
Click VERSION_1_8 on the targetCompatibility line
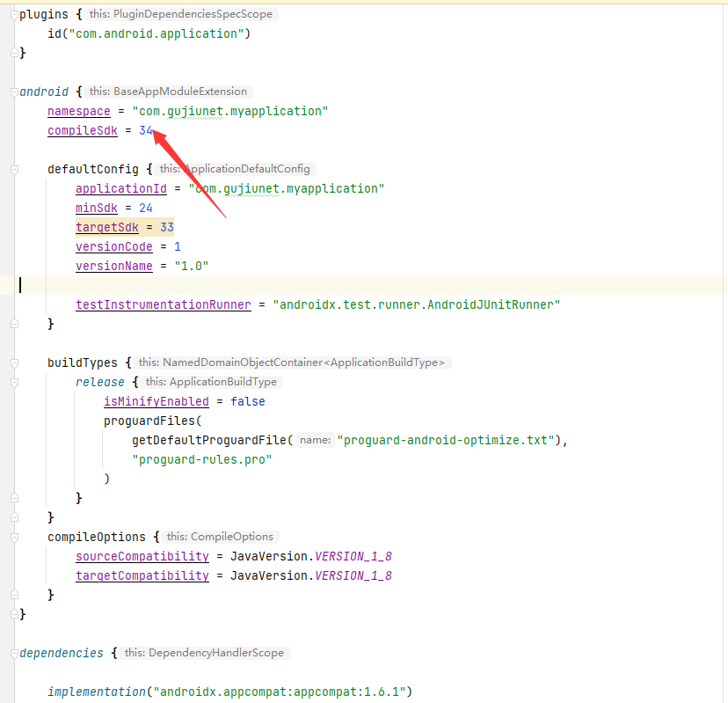pos(353,576)
